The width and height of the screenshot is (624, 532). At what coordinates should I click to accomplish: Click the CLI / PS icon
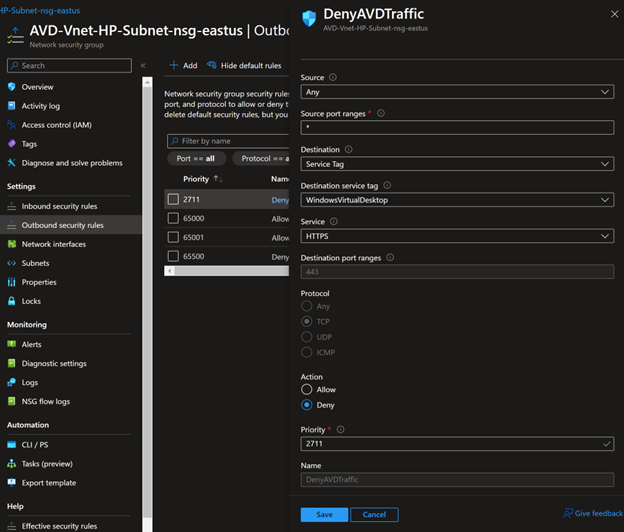coord(12,445)
